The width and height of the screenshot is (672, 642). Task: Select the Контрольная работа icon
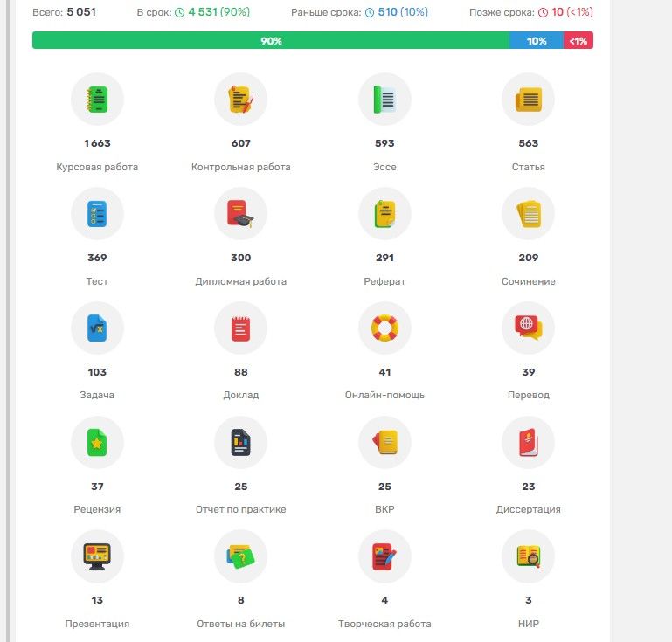tap(240, 100)
